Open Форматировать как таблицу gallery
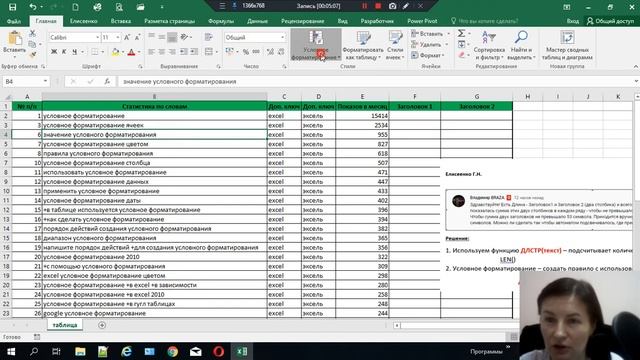The image size is (640, 360). coord(363,45)
